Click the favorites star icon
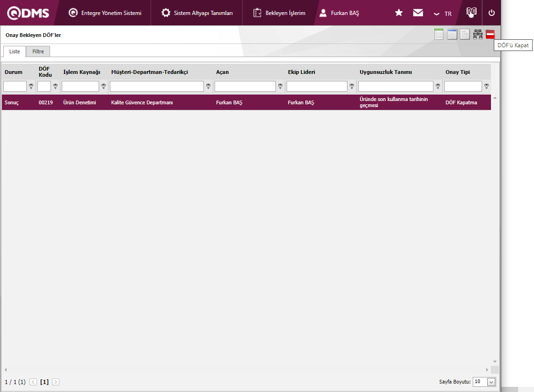534x392 pixels. (x=399, y=13)
